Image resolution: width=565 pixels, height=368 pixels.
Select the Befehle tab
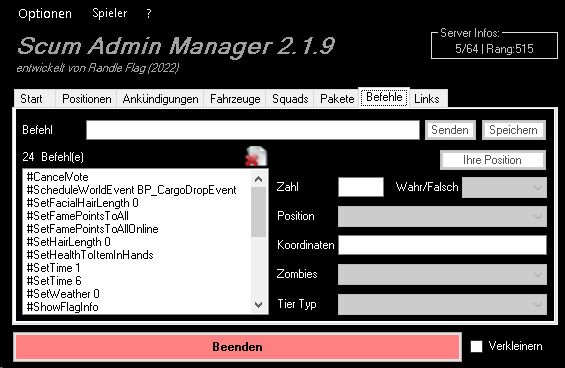coord(384,97)
